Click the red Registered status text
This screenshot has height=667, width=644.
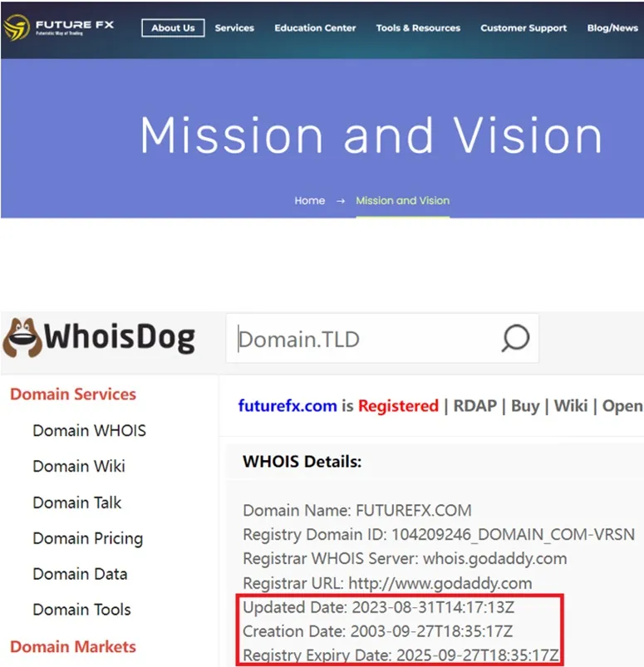pyautogui.click(x=398, y=406)
